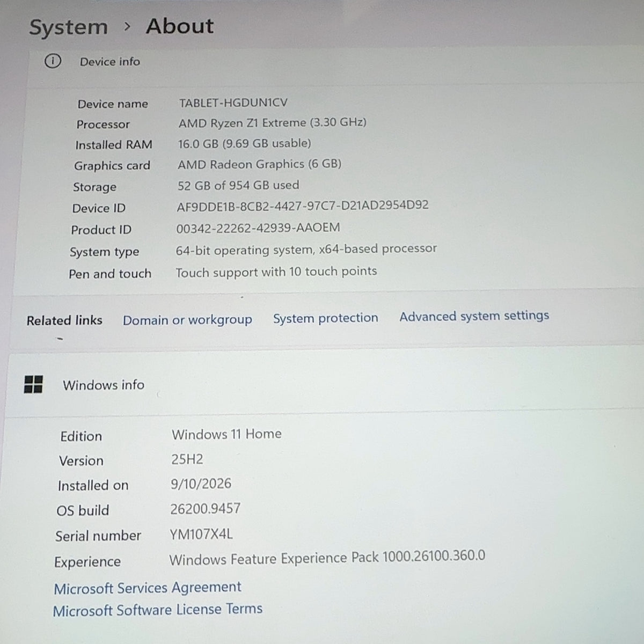644x644 pixels.
Task: Open the Microsoft Services Agreement link
Action: [x=148, y=588]
